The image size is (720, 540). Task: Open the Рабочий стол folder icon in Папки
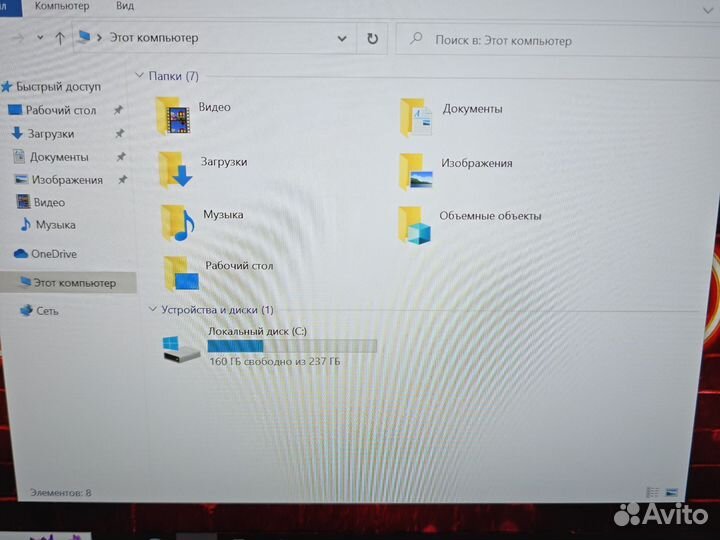(x=181, y=273)
